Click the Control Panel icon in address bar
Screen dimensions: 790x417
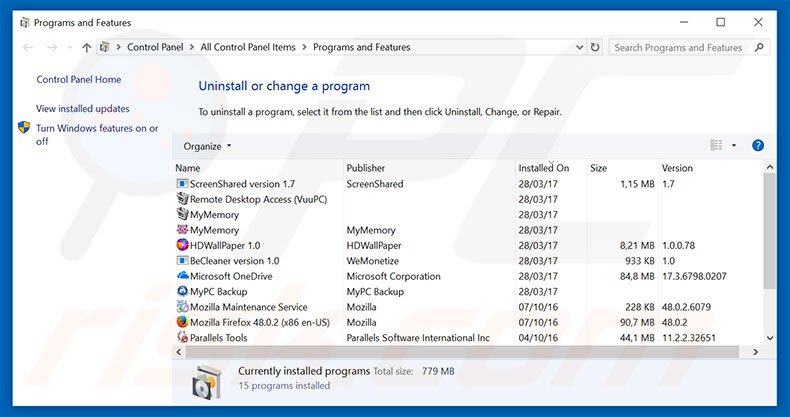[x=104, y=47]
